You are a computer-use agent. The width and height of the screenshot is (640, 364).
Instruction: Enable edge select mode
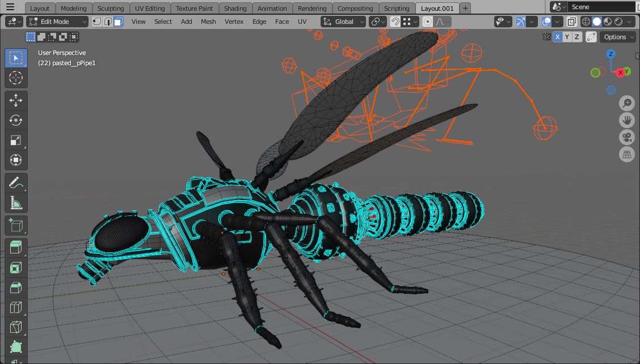(x=108, y=22)
